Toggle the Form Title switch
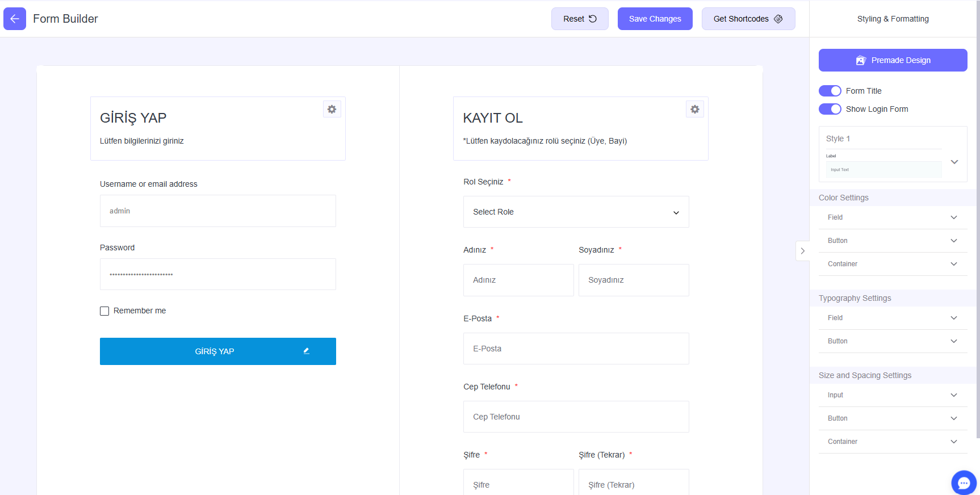The image size is (980, 495). [830, 91]
